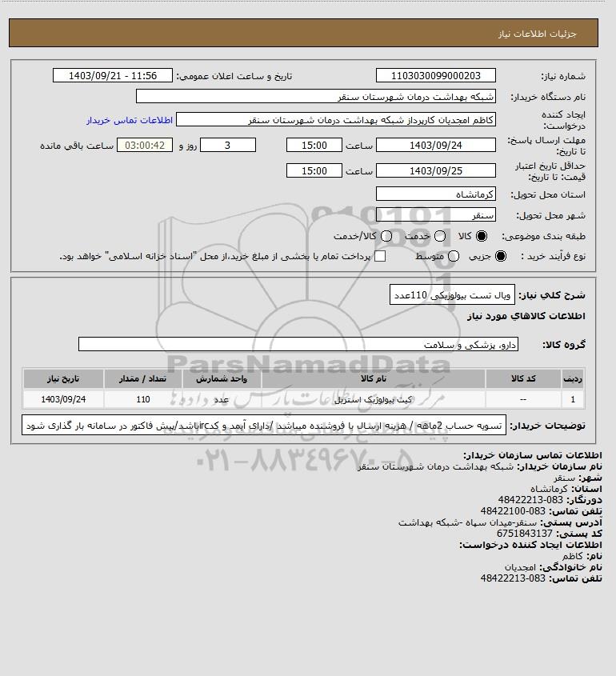Screen dimensions: 616x676
Task: Click the تعداد / مقدار column header
Action: point(142,378)
